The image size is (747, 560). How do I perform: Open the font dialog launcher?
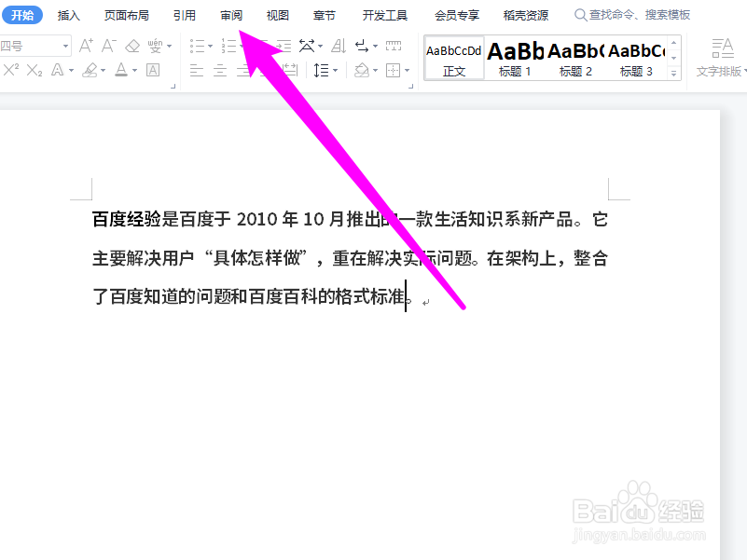(x=173, y=87)
